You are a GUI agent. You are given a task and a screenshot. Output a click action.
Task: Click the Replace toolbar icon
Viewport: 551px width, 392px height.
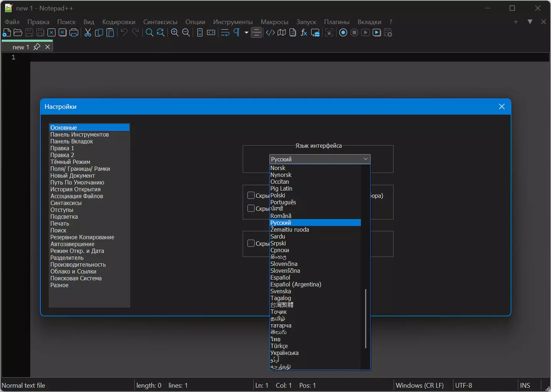[x=161, y=33]
